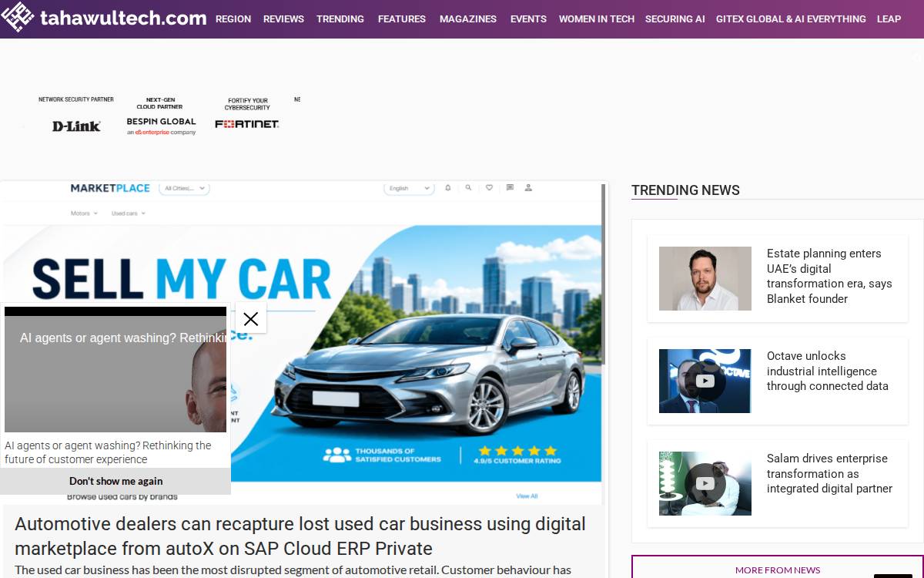Click the Blanket founder thumbnail photo
Screen dimensions: 924x578
point(705,278)
